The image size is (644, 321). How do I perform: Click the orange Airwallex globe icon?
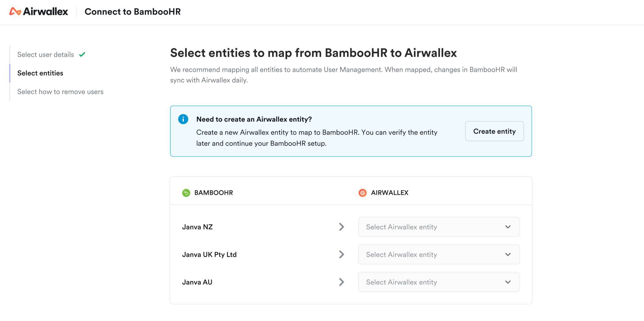(x=362, y=193)
